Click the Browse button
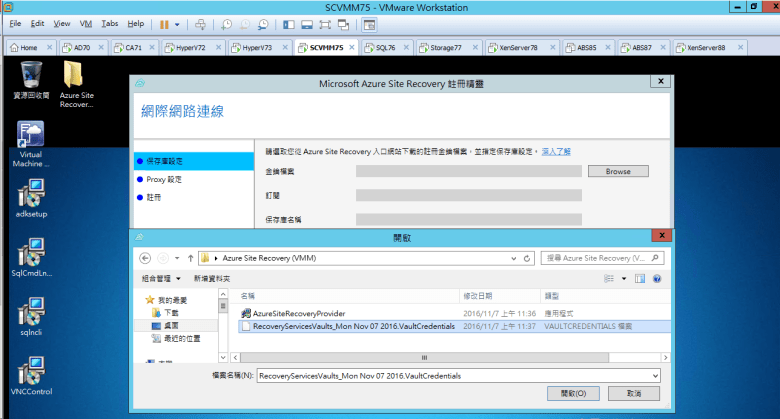780x419 pixels. pyautogui.click(x=617, y=171)
